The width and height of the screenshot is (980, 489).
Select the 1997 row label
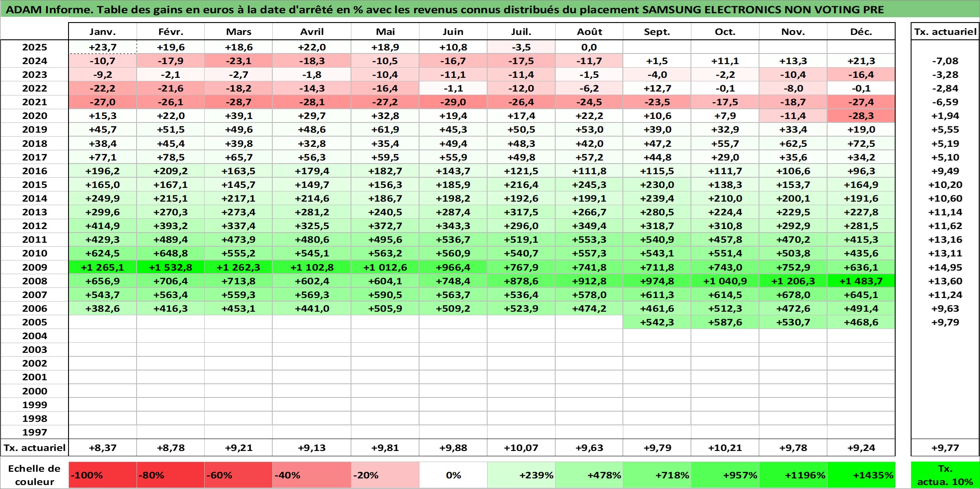click(34, 432)
